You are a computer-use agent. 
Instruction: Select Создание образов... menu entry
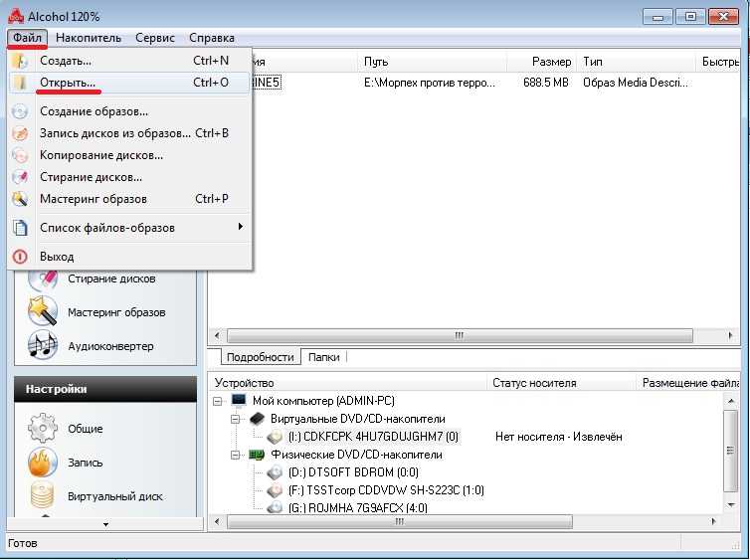coord(129,111)
